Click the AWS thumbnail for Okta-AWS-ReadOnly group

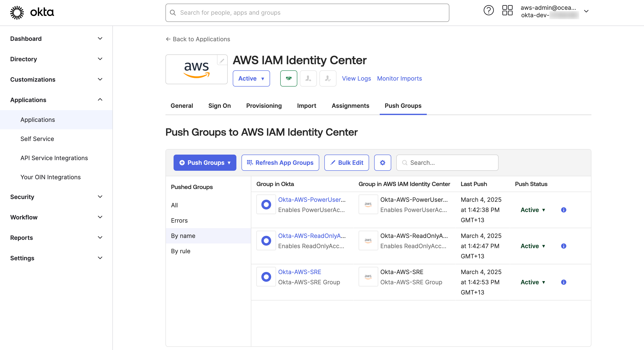point(368,240)
